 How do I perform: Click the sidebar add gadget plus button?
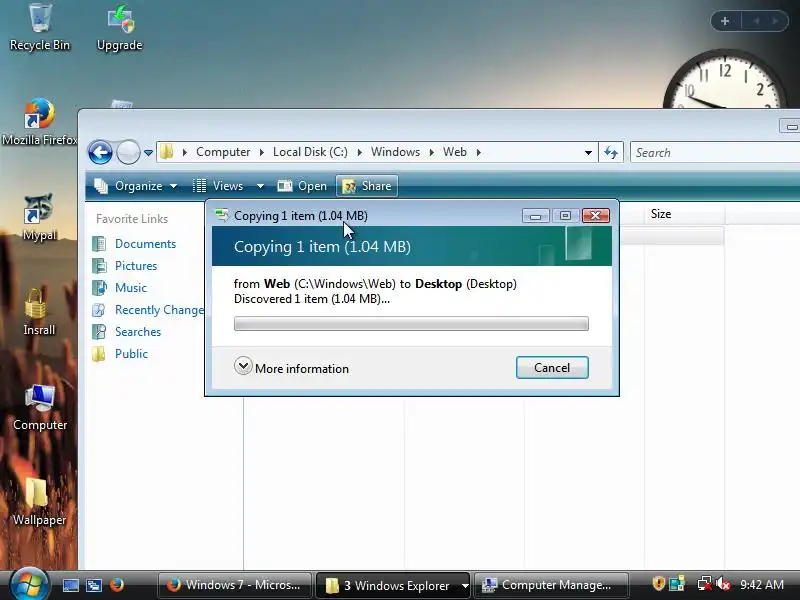click(x=725, y=21)
